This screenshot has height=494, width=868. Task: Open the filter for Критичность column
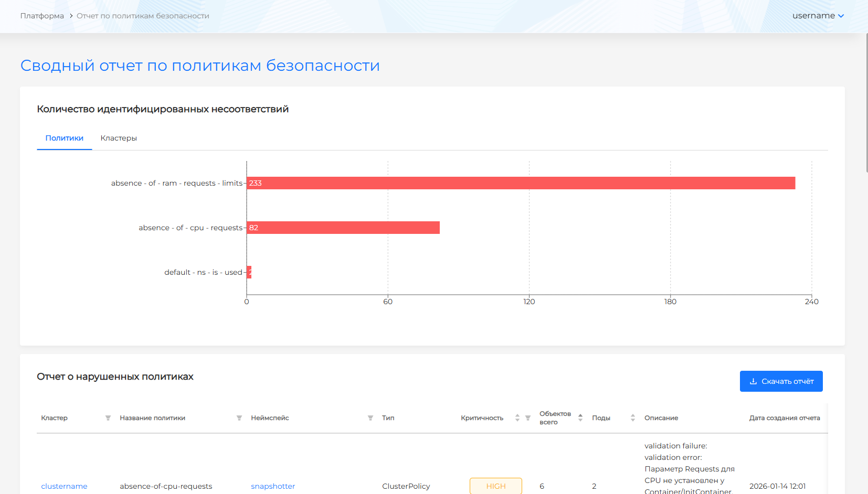coord(528,418)
